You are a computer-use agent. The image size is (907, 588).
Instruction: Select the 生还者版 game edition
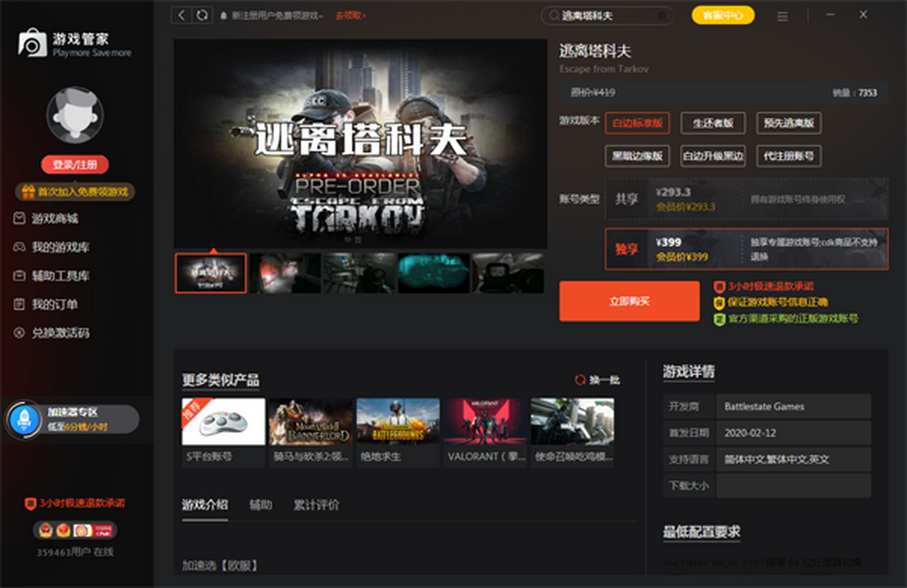coord(713,123)
